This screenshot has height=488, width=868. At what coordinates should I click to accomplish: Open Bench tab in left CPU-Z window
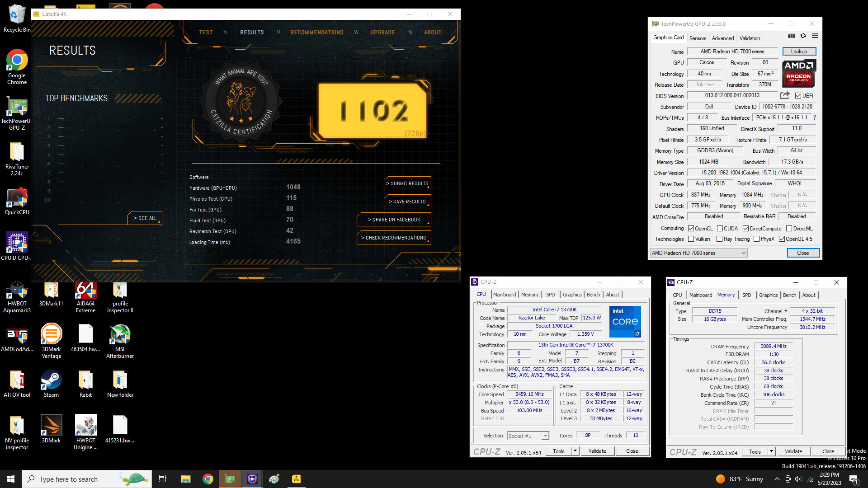click(x=593, y=295)
